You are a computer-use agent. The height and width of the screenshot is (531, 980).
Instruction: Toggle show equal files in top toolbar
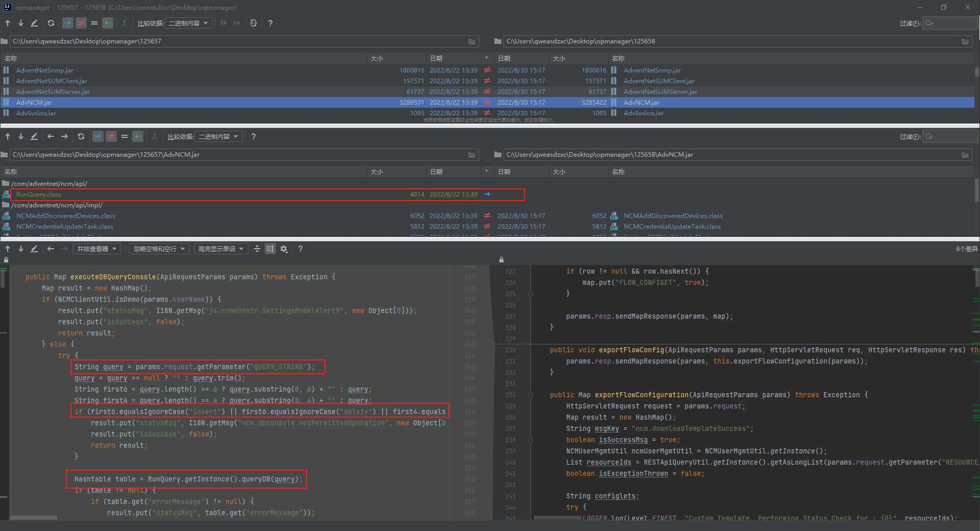coord(94,23)
